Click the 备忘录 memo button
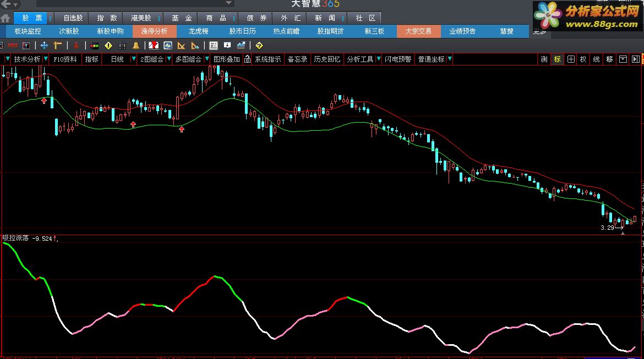 click(297, 59)
